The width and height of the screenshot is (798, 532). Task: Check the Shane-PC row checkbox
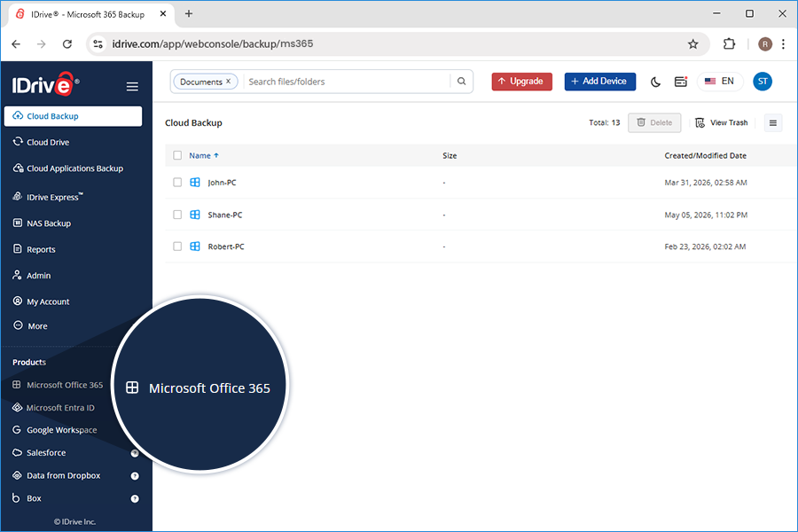[x=177, y=215]
